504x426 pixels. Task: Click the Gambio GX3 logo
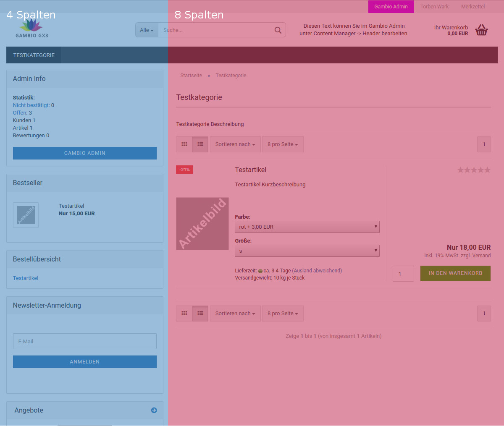[32, 29]
